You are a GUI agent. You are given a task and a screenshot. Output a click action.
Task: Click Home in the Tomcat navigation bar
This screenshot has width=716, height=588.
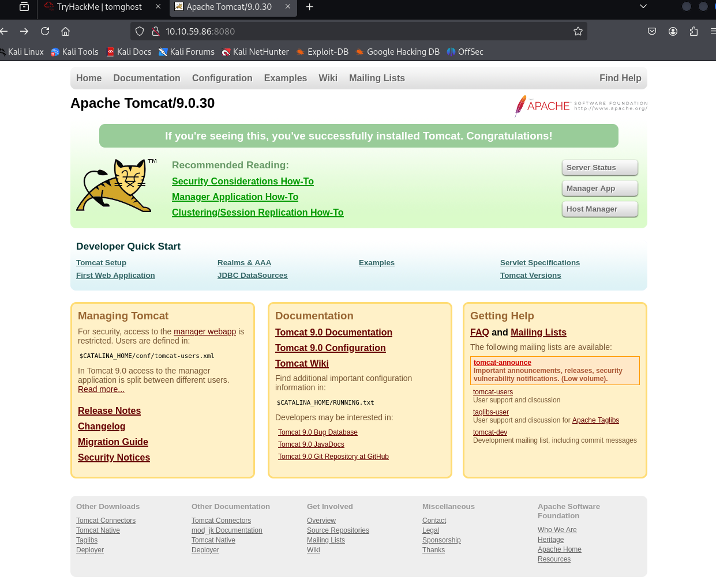click(89, 78)
